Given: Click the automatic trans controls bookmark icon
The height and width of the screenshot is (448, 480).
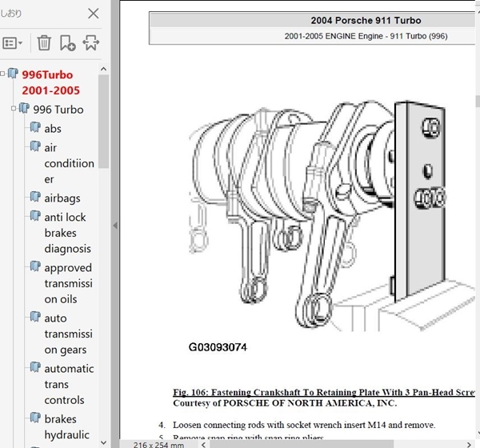Looking at the screenshot, I should click(x=35, y=367).
